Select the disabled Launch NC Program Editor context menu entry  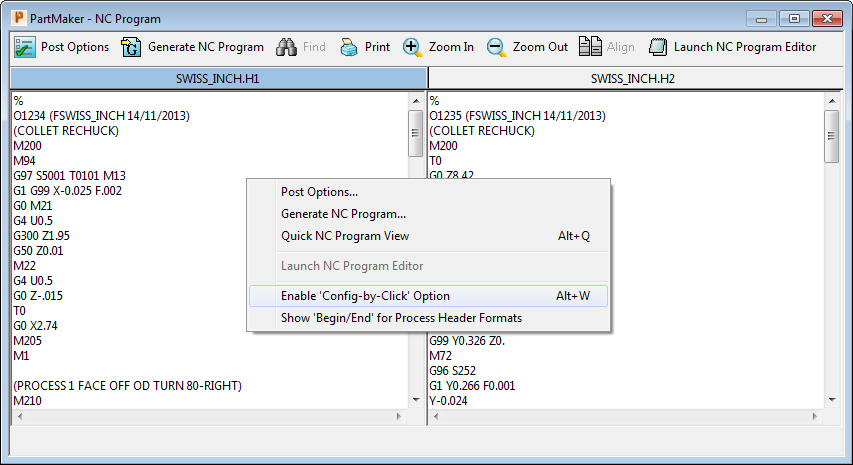coord(428,266)
